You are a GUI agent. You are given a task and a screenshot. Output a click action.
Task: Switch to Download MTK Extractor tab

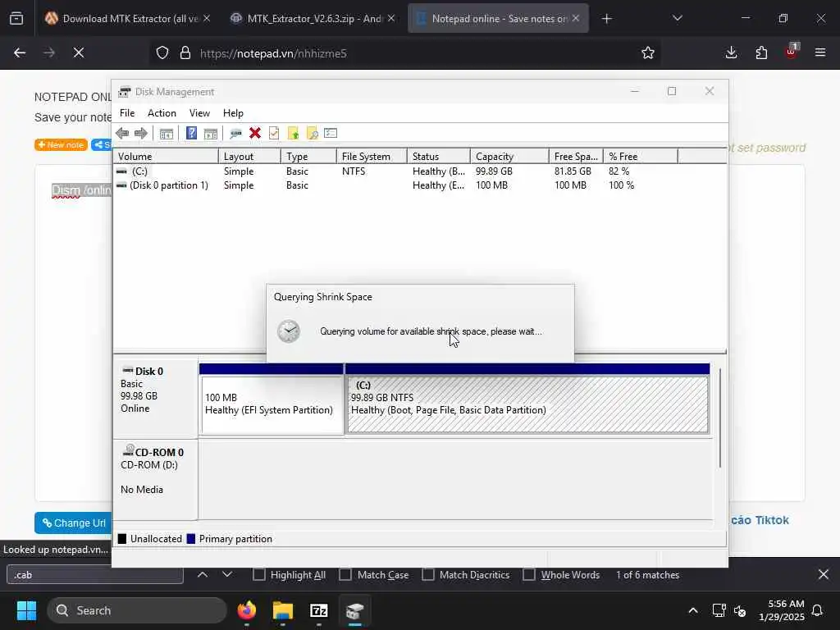pos(127,18)
